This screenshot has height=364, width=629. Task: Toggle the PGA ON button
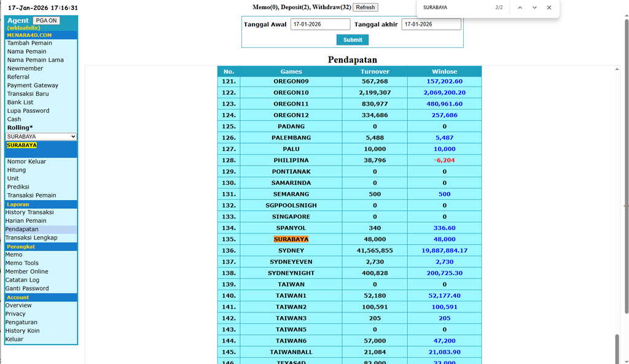pos(46,20)
